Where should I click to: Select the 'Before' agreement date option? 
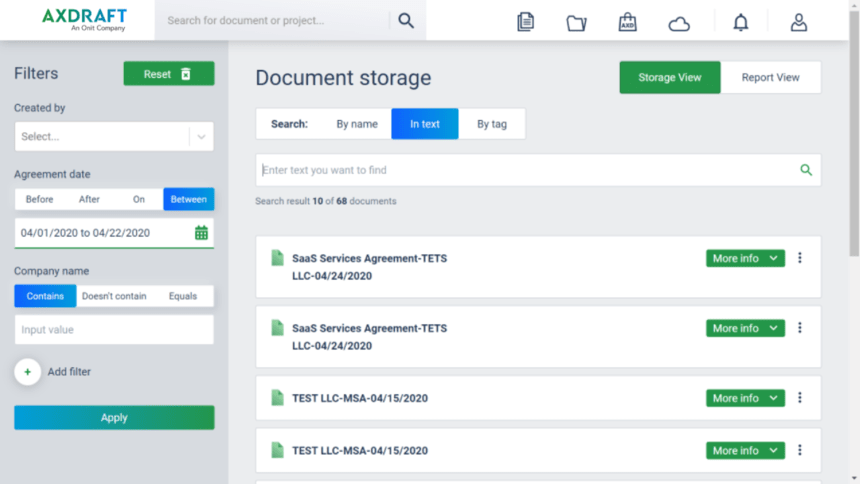pos(39,199)
